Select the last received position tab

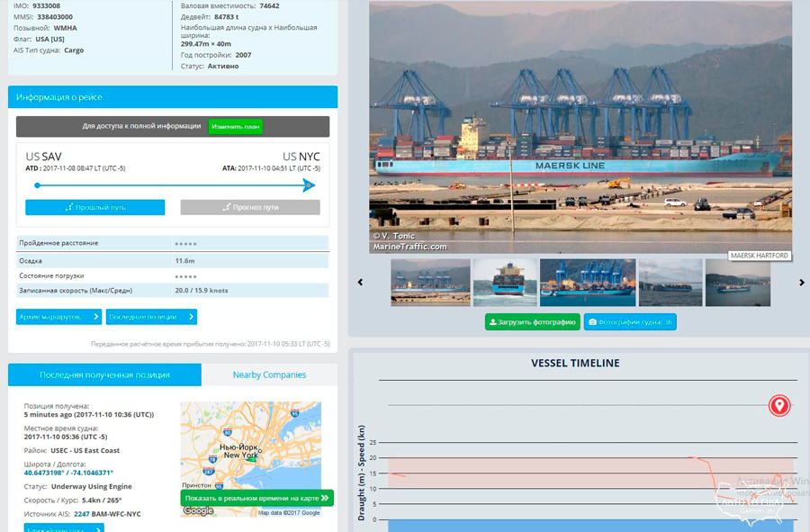[x=104, y=374]
